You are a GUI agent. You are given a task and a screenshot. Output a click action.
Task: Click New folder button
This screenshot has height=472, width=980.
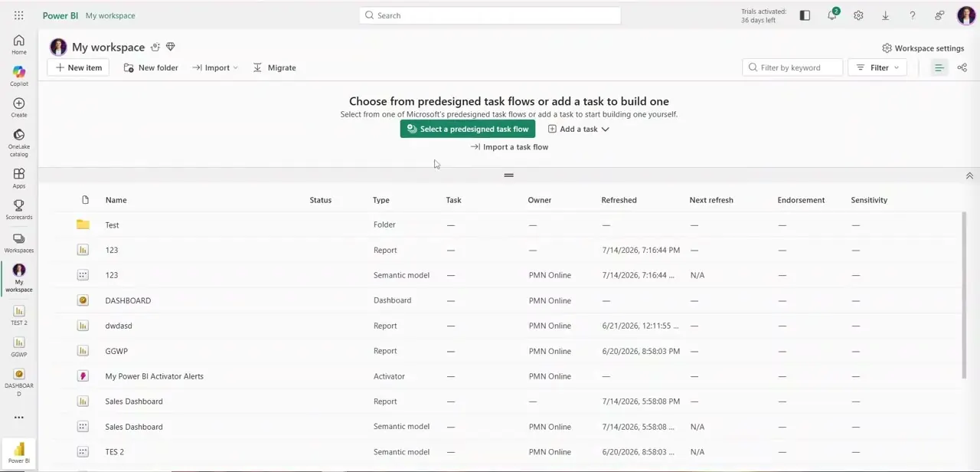point(151,67)
